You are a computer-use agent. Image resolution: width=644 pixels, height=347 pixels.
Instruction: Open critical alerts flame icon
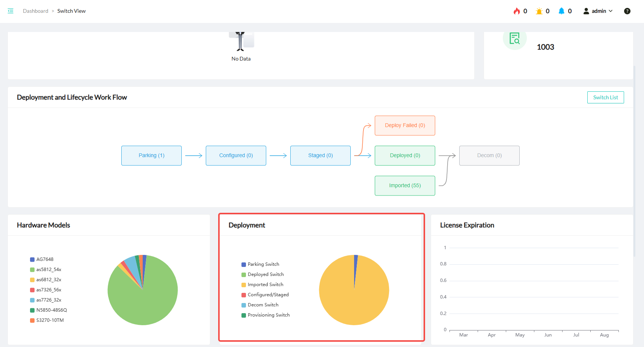[x=517, y=11]
